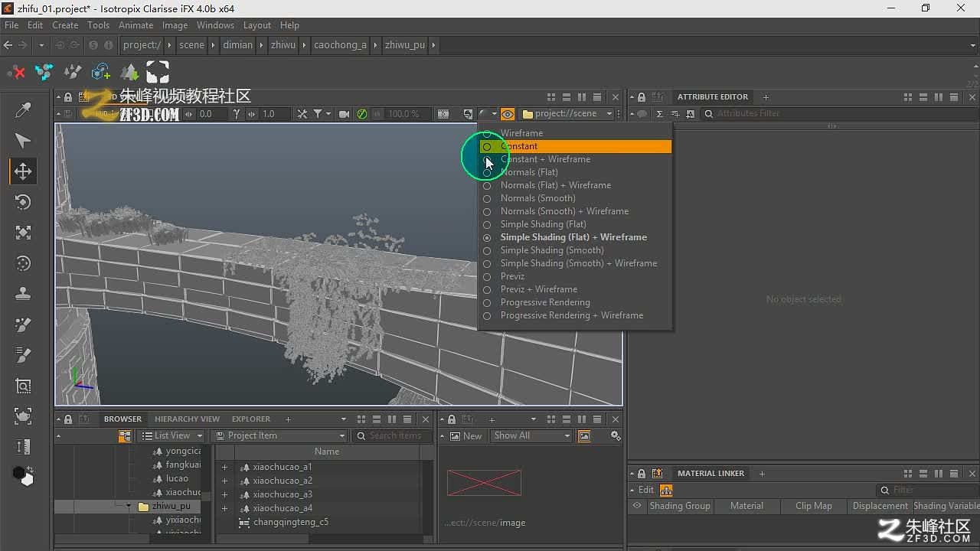Viewport: 980px width, 551px height.
Task: Open shading mode dropdown arrow
Action: pyautogui.click(x=495, y=114)
